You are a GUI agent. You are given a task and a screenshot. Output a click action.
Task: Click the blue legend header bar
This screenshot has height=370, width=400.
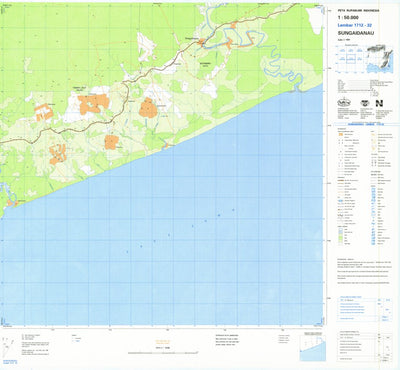click(365, 124)
